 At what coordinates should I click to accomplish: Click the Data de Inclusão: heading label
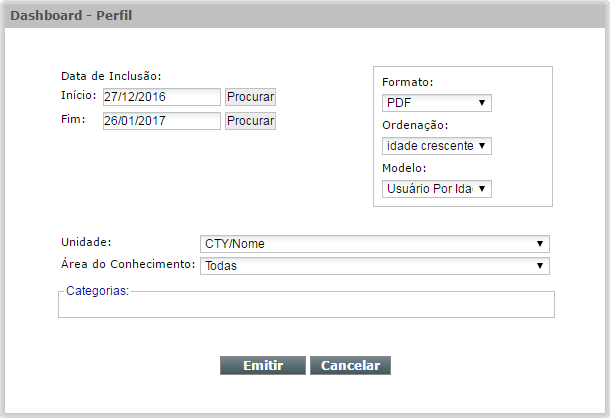[x=111, y=76]
